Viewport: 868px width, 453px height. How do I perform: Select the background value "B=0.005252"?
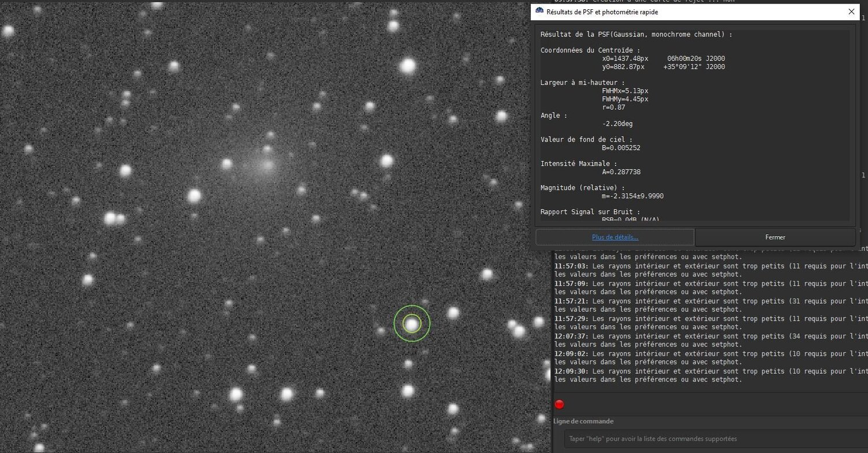click(x=621, y=148)
